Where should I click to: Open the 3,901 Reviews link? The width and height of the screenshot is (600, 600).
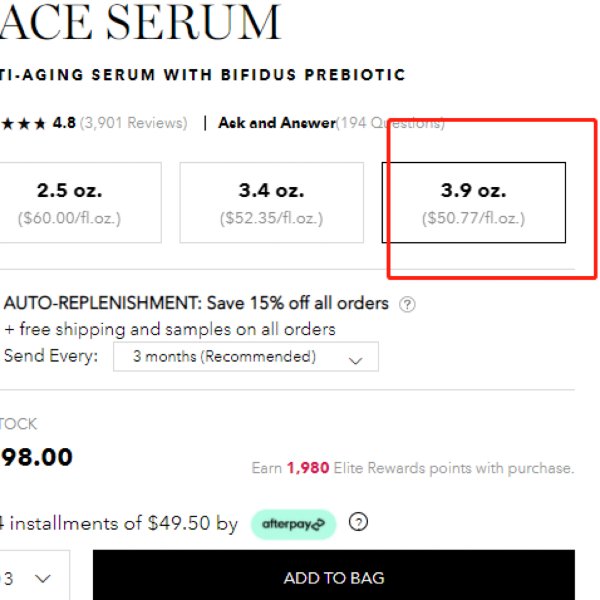(x=134, y=123)
